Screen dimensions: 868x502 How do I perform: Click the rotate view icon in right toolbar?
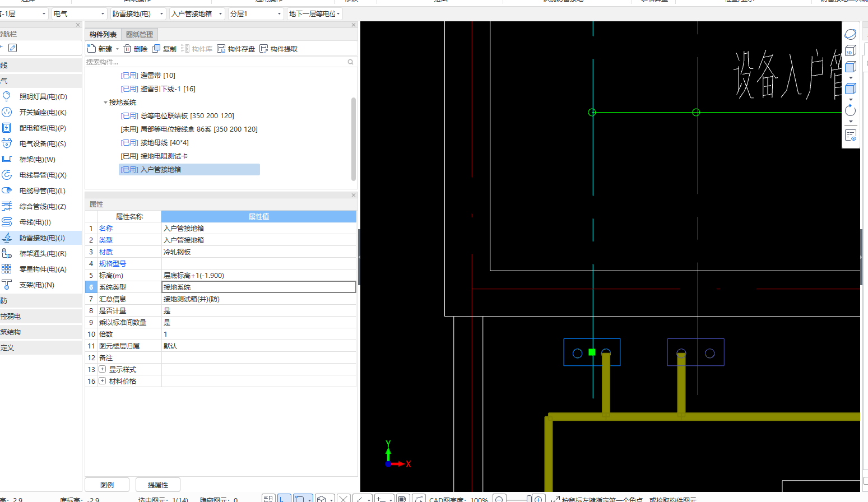pyautogui.click(x=850, y=110)
